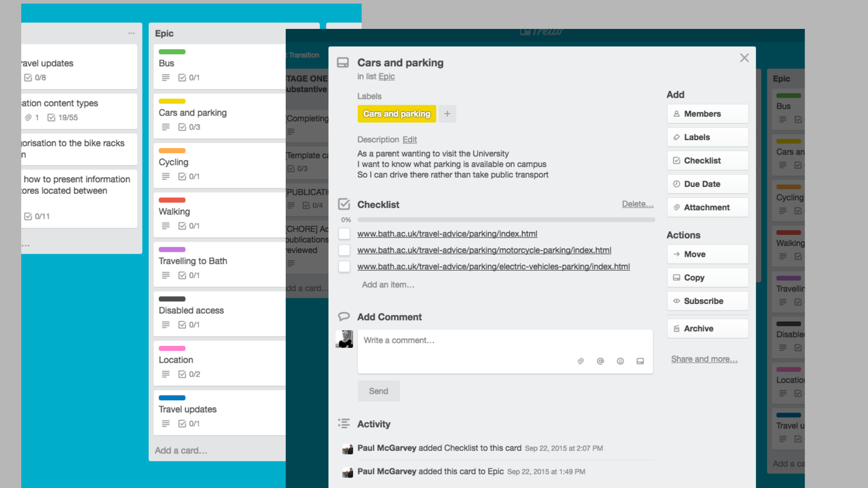
Task: Click the Delete checklist link
Action: point(637,204)
